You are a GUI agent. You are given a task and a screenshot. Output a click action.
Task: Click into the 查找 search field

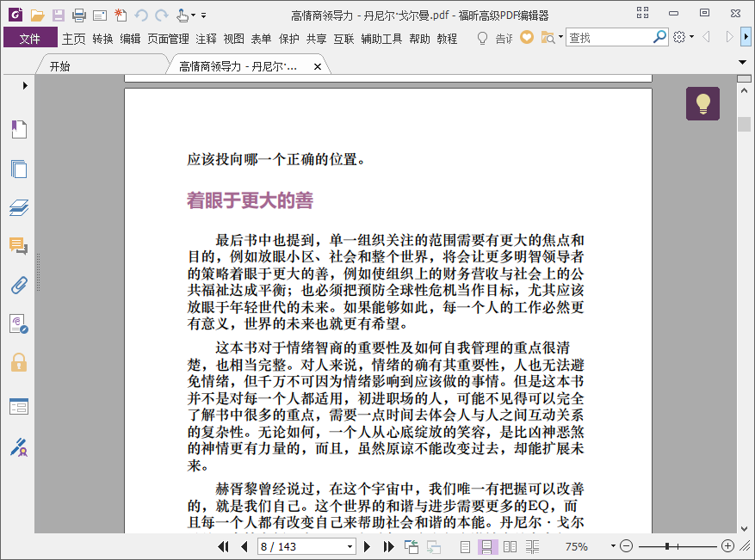610,38
